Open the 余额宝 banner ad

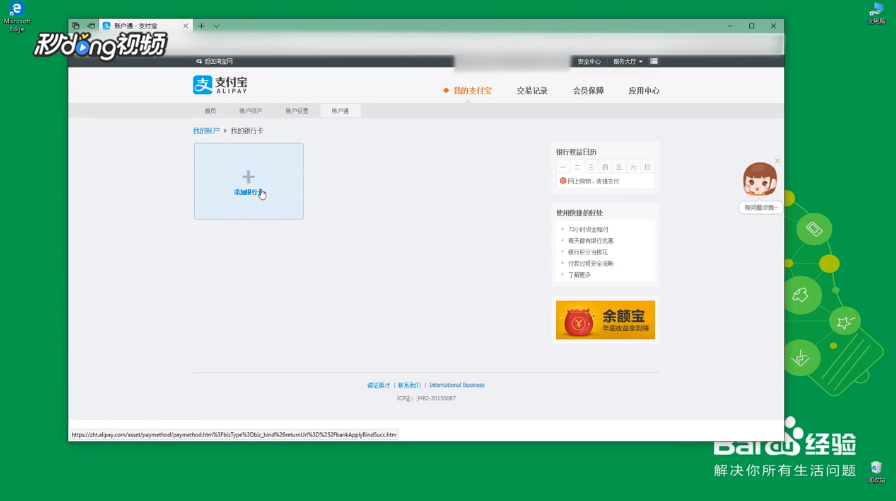[x=605, y=320]
